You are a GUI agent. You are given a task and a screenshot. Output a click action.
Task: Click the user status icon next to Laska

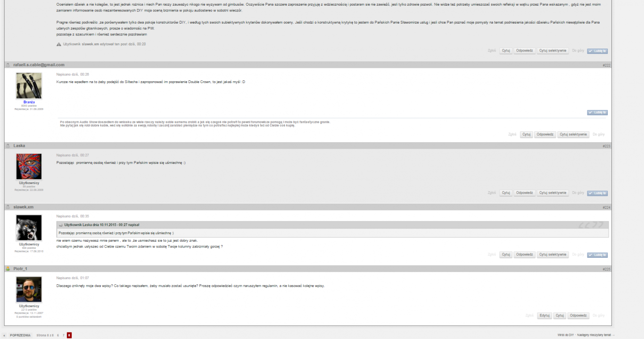[8, 146]
